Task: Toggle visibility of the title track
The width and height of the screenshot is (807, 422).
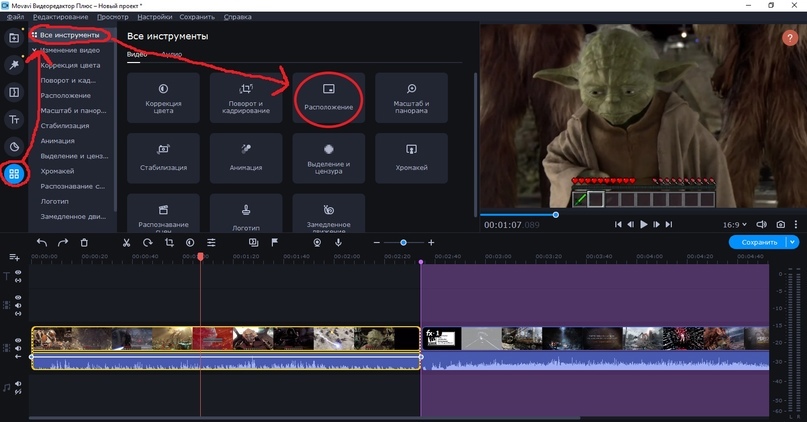Action: point(18,273)
